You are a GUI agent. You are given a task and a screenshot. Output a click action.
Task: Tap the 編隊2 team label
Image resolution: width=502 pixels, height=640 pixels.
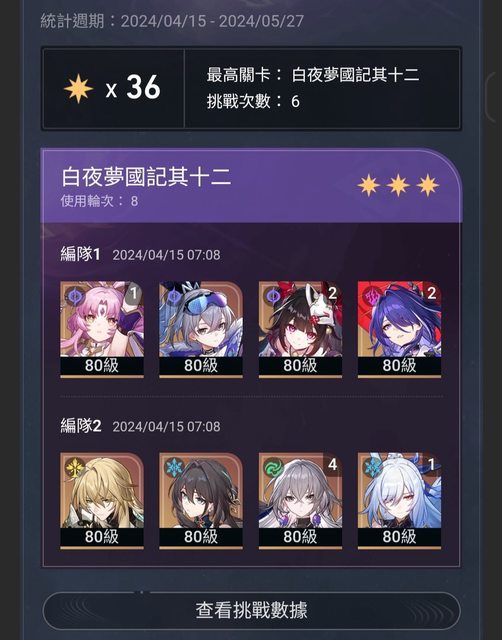81,426
